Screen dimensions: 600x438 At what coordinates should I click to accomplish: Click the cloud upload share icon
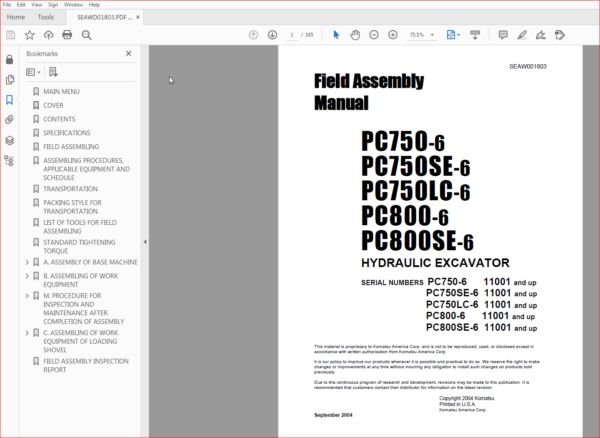[48, 35]
